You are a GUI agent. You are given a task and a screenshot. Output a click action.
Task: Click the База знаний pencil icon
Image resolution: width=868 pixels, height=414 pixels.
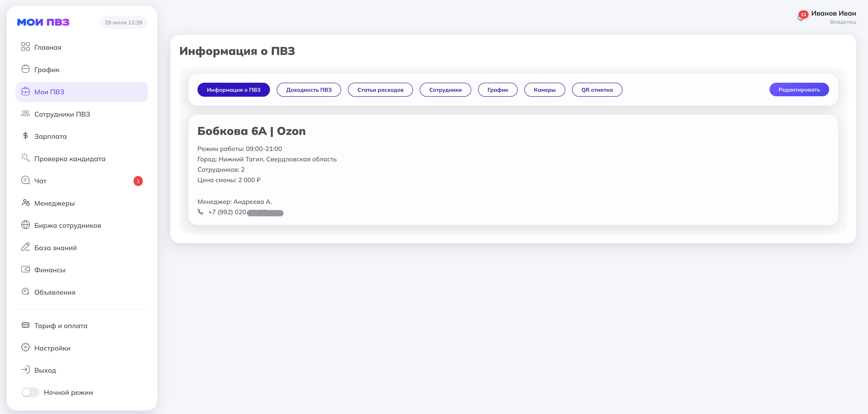point(26,247)
